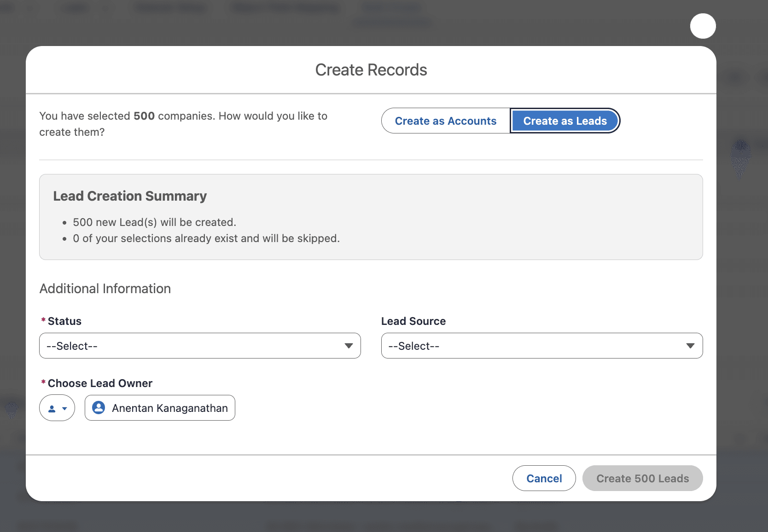Open the lead owner person picker icon
The image size is (768, 532).
(52, 408)
